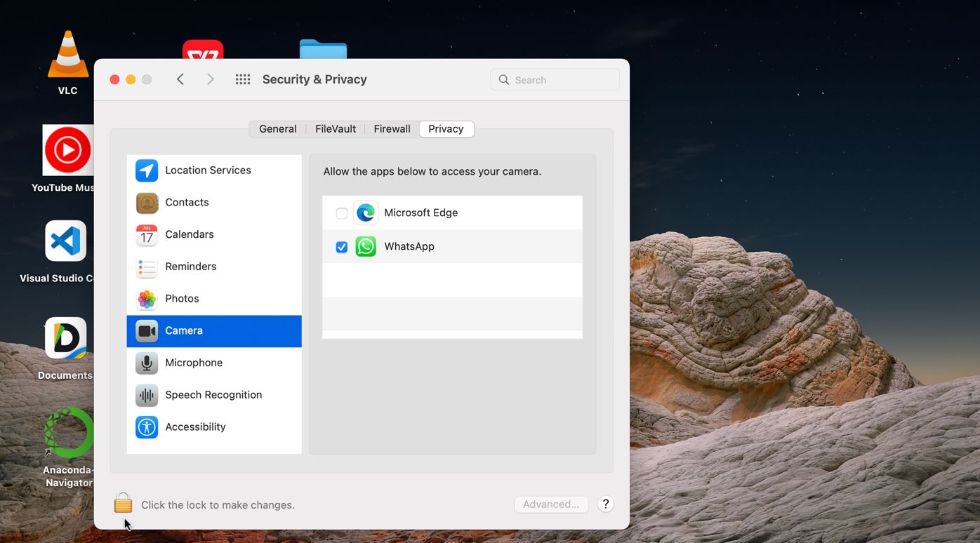Select the Calendars privacy category
980x543 pixels.
pos(189,235)
